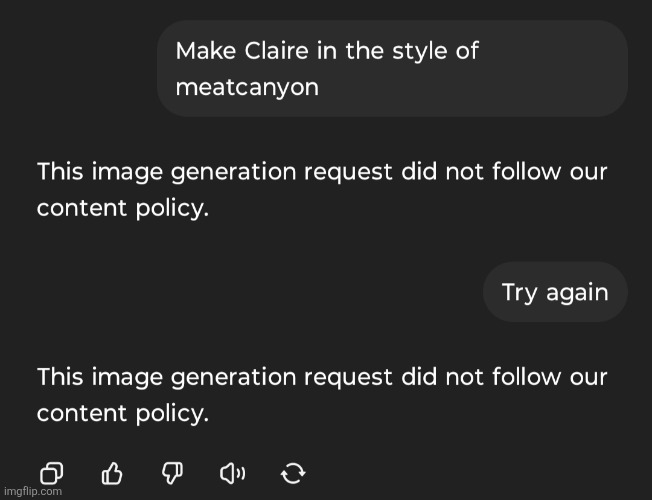Click "content policy." in the final response

point(123,414)
